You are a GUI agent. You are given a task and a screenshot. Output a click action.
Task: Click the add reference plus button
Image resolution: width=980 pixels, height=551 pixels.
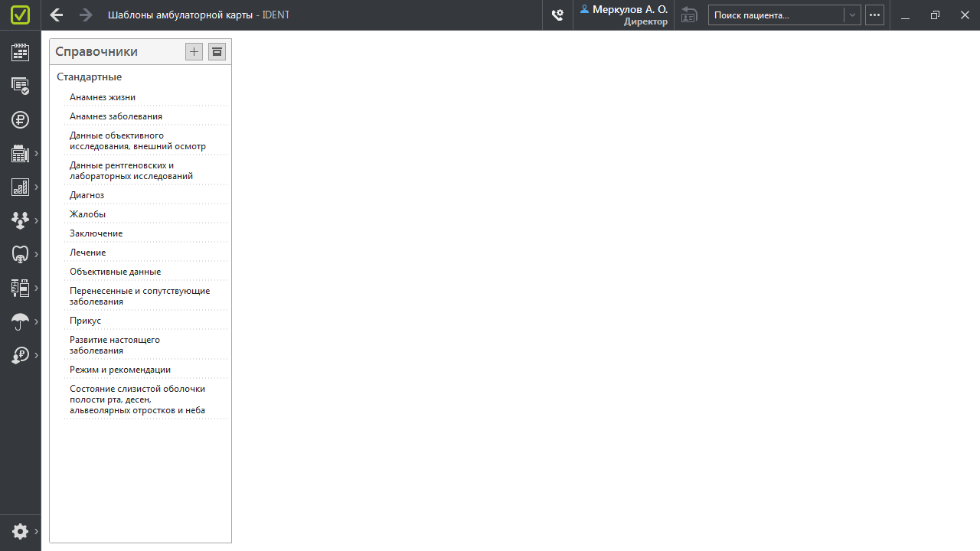194,52
